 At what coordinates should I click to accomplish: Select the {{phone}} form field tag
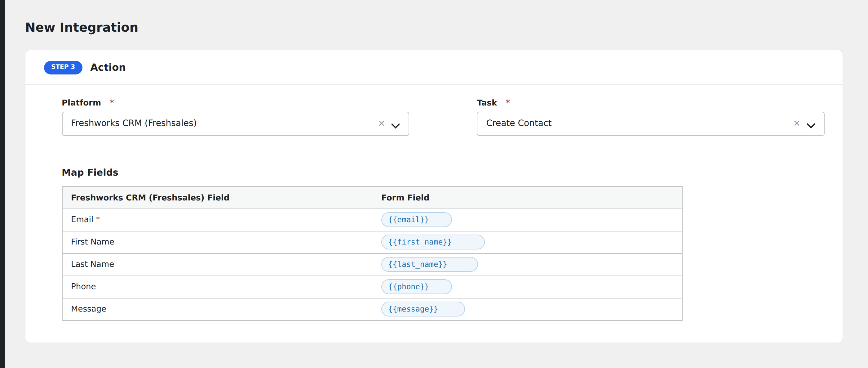click(416, 286)
